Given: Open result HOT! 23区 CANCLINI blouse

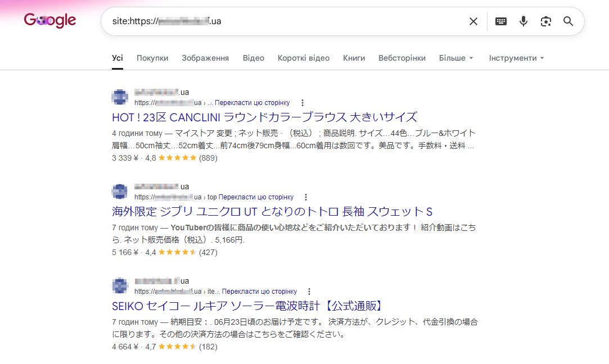Looking at the screenshot, I should [x=264, y=117].
